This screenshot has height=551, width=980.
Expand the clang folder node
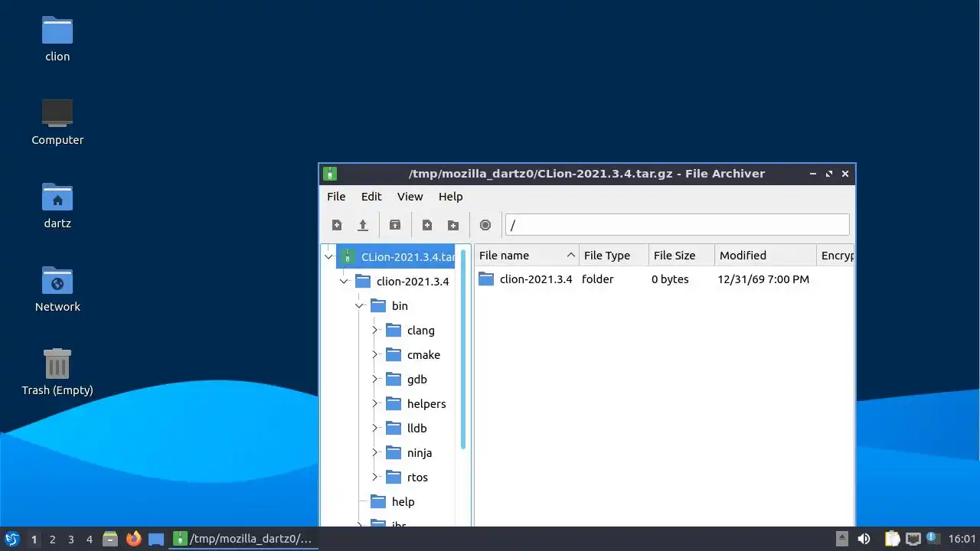(374, 331)
